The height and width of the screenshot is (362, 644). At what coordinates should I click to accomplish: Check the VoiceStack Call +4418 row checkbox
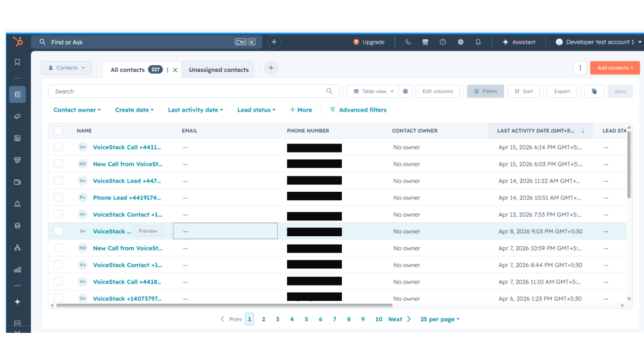(58, 282)
